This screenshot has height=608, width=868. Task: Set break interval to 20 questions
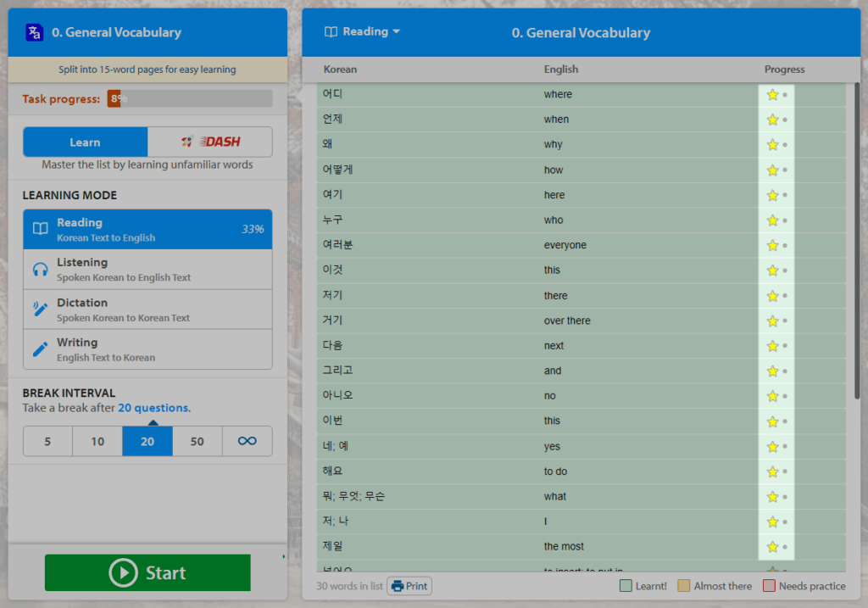point(147,441)
